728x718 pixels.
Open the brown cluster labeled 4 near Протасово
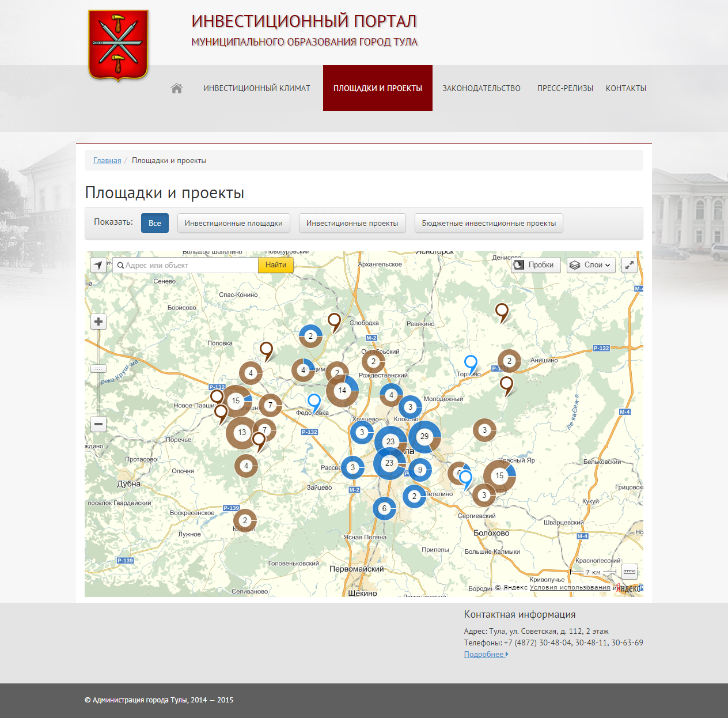click(246, 466)
